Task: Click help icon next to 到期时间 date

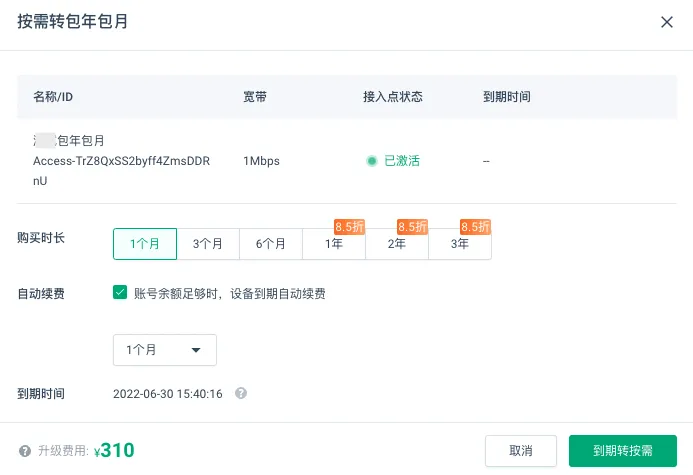Action: tap(241, 393)
